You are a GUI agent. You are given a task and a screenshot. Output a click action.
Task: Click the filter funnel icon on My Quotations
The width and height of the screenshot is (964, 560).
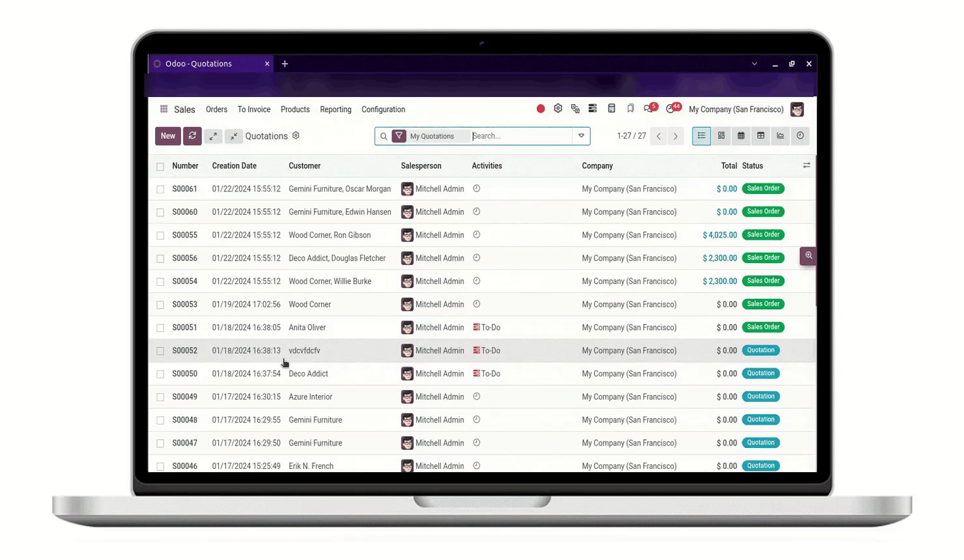(399, 136)
